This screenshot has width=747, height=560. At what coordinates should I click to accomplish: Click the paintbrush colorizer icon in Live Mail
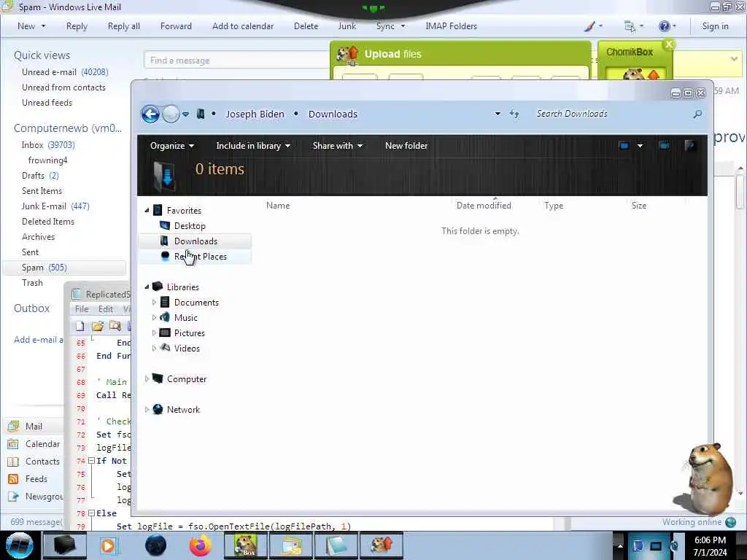click(x=589, y=26)
